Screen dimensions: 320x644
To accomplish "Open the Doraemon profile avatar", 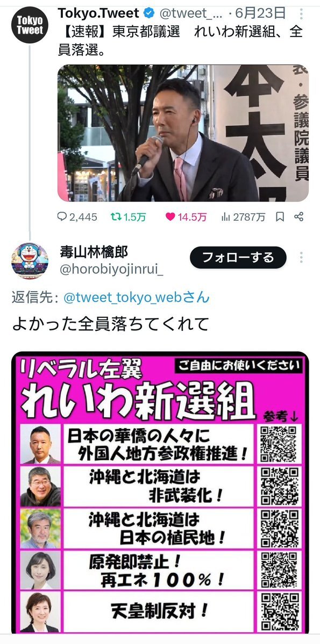I will pos(30,261).
